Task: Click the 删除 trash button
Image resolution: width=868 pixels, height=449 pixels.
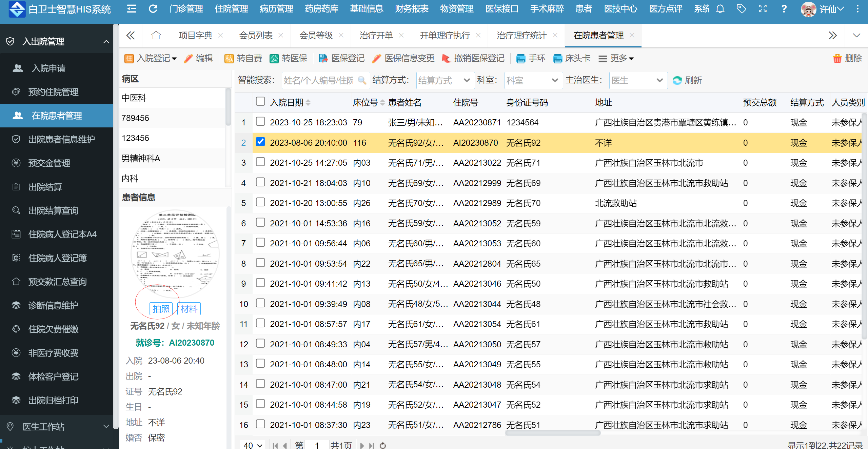Action: (847, 58)
